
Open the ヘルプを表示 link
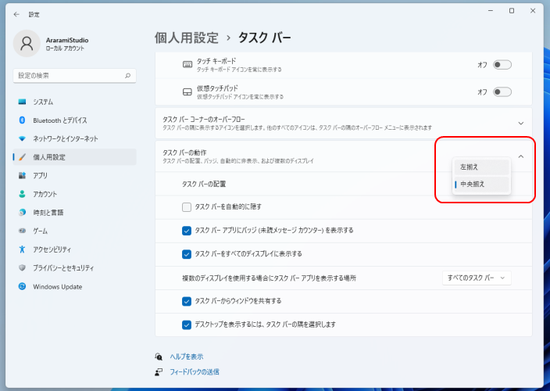coord(187,357)
